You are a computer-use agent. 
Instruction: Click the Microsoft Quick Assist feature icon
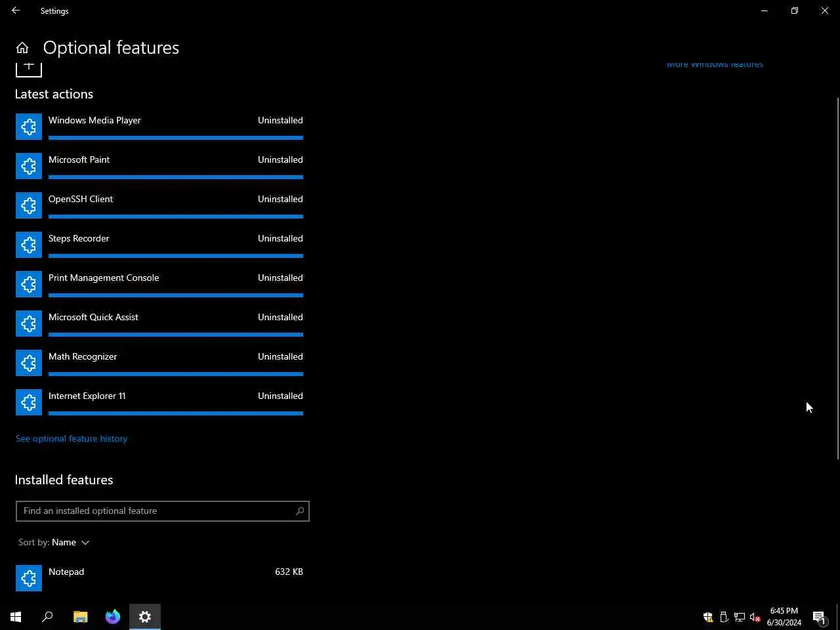coord(29,324)
